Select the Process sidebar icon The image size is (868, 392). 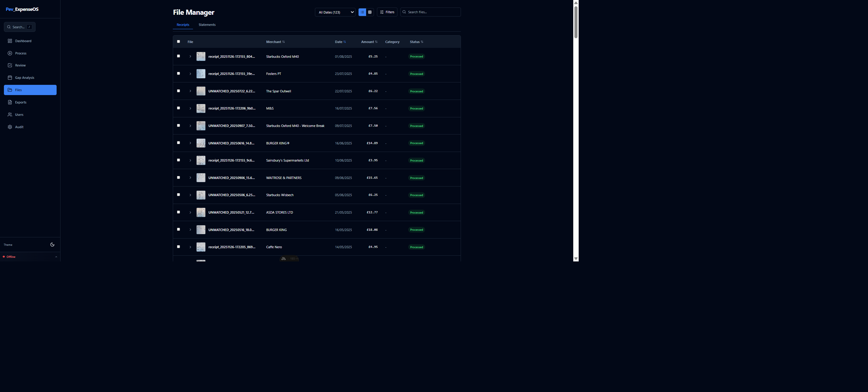(x=21, y=53)
